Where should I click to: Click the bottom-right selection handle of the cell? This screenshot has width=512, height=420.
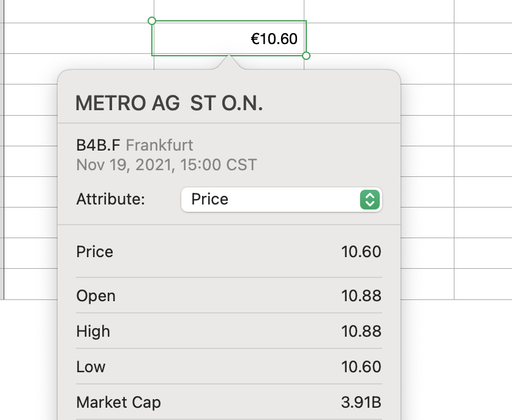[x=306, y=56]
